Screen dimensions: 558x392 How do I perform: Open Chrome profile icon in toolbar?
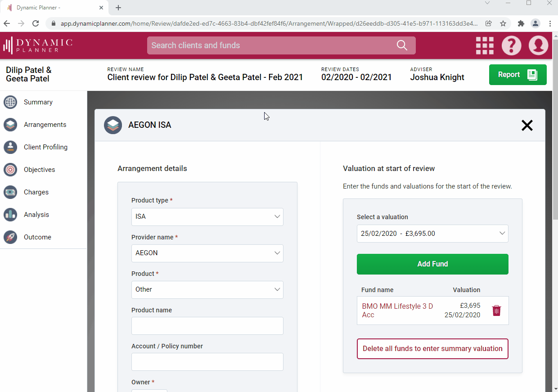click(535, 23)
